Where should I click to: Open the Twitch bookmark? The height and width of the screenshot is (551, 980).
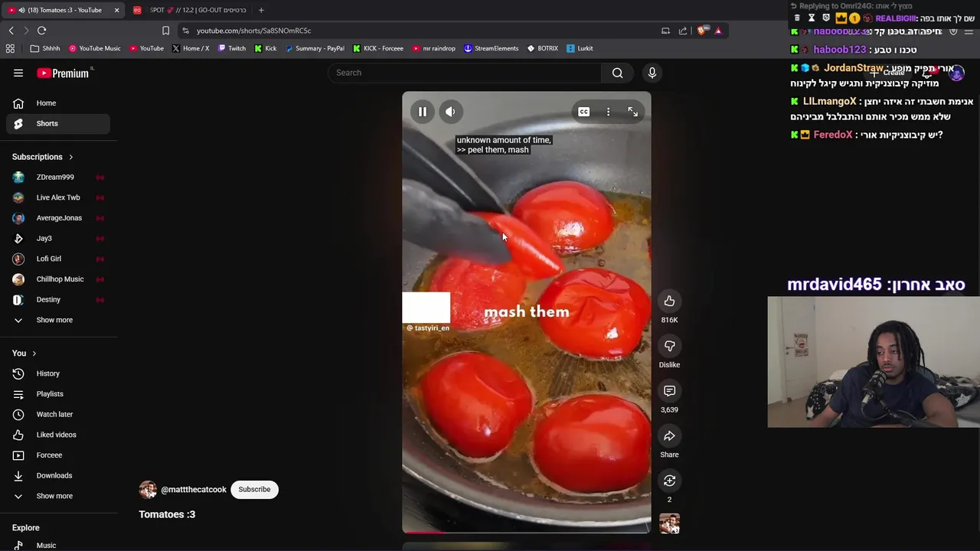pos(232,48)
